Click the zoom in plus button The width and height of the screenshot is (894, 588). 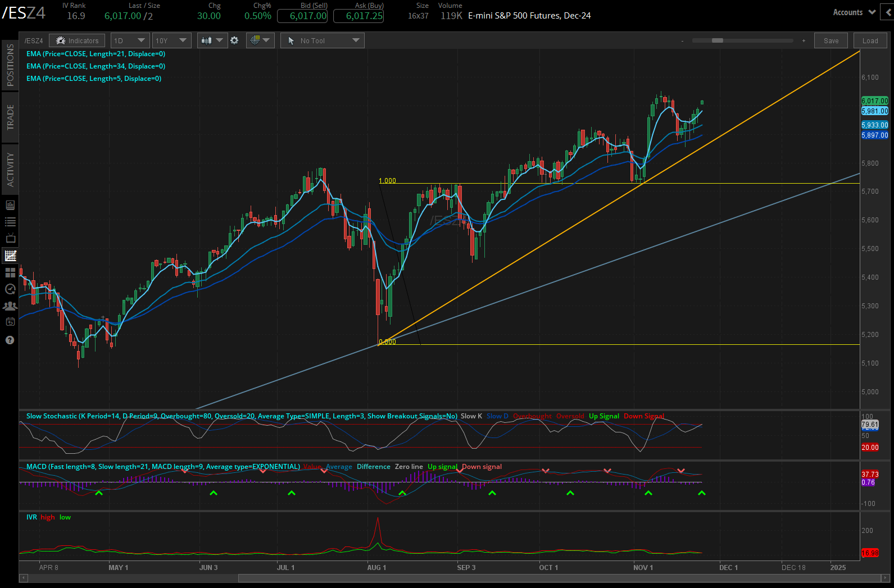(804, 41)
